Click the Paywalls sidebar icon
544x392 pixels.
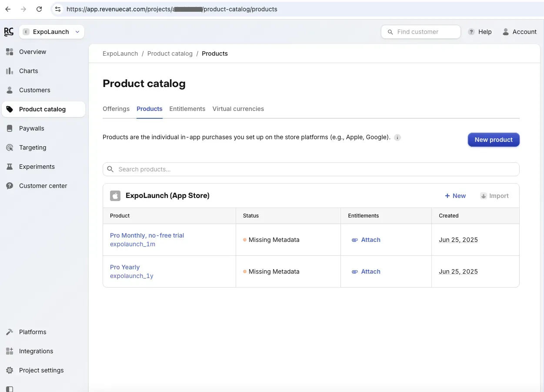[x=10, y=128]
